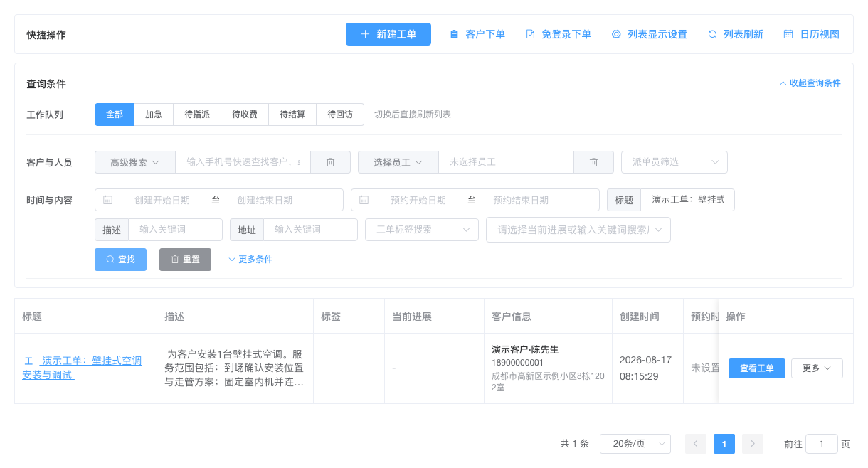Click the 前往 page number input
868x468 pixels.
822,444
